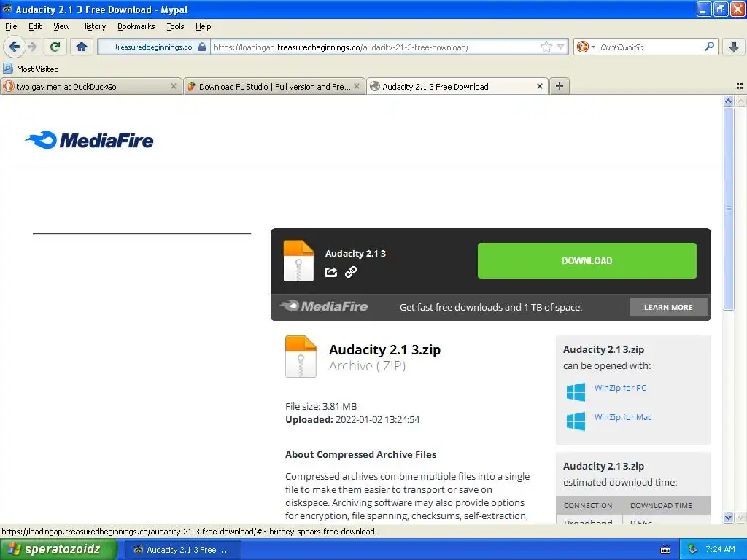Bookmark this page with the star icon

(546, 47)
